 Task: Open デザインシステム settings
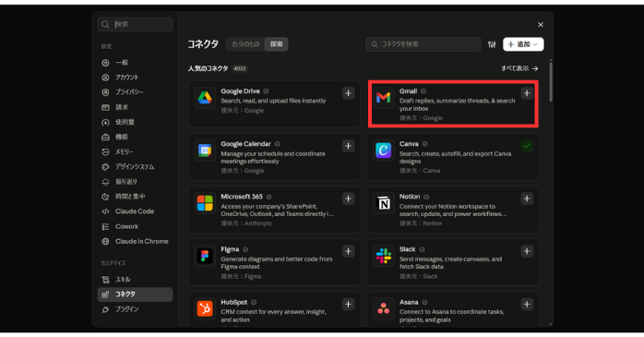click(x=135, y=167)
